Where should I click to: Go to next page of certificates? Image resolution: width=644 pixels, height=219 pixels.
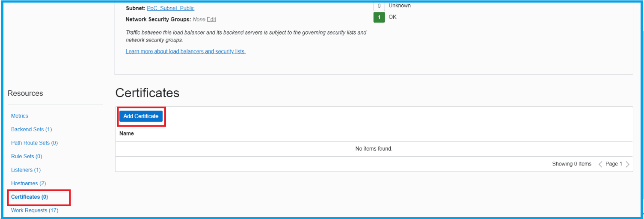coord(627,164)
